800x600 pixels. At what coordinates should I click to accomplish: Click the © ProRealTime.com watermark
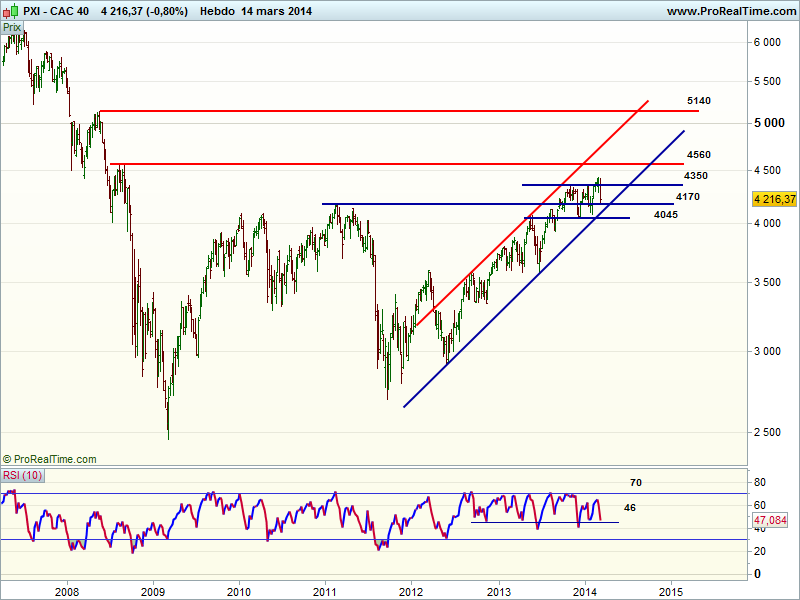click(x=50, y=459)
